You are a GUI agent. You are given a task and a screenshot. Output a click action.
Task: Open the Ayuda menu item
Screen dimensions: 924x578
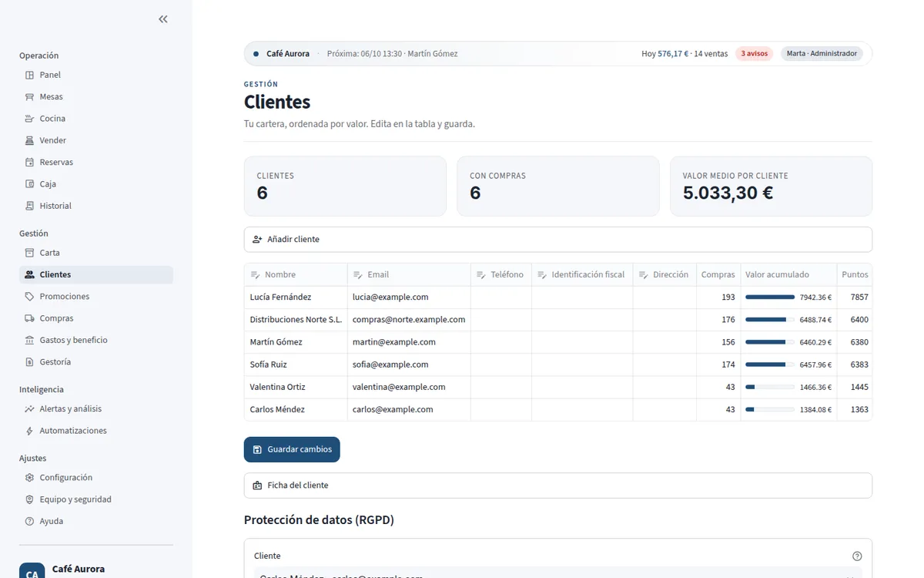[x=96, y=521]
